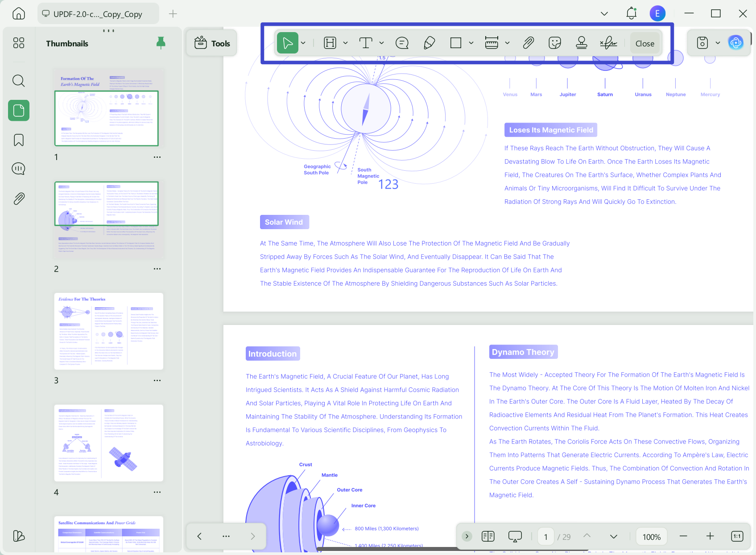Open the tab list dropdown chevron
The width and height of the screenshot is (756, 555).
tap(604, 14)
